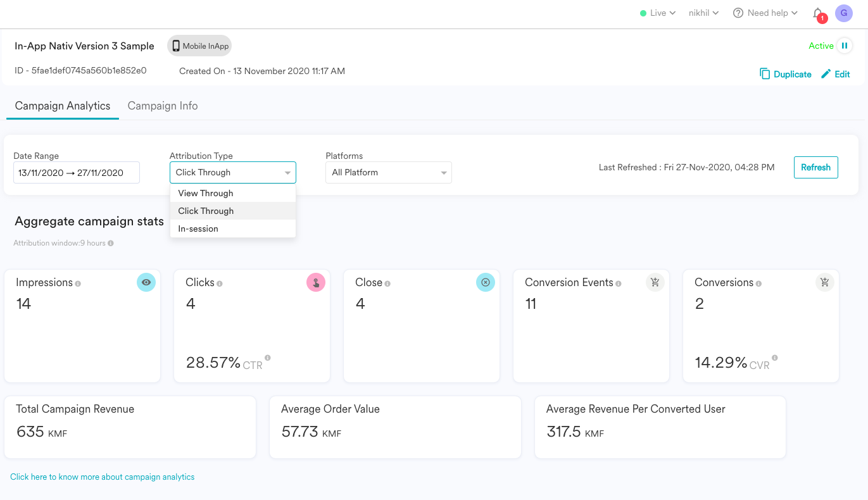Click the Conversions cart icon
Viewport: 868px width, 500px height.
tap(825, 282)
